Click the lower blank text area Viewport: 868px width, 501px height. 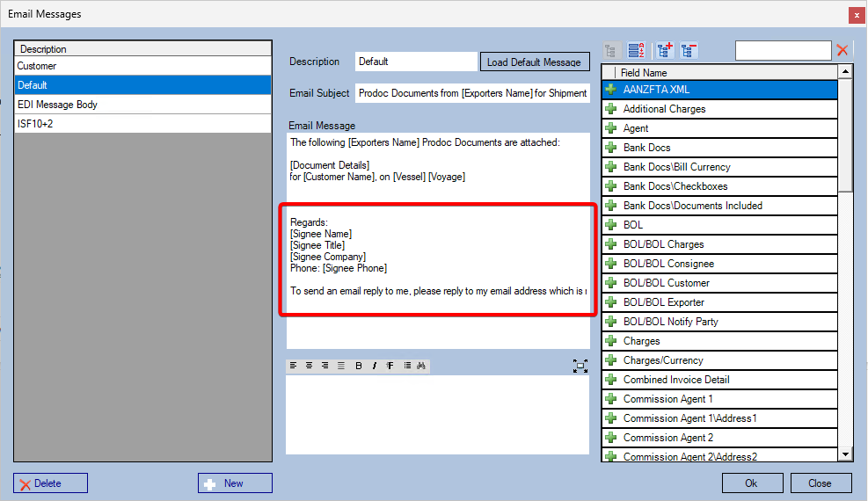pyautogui.click(x=437, y=415)
